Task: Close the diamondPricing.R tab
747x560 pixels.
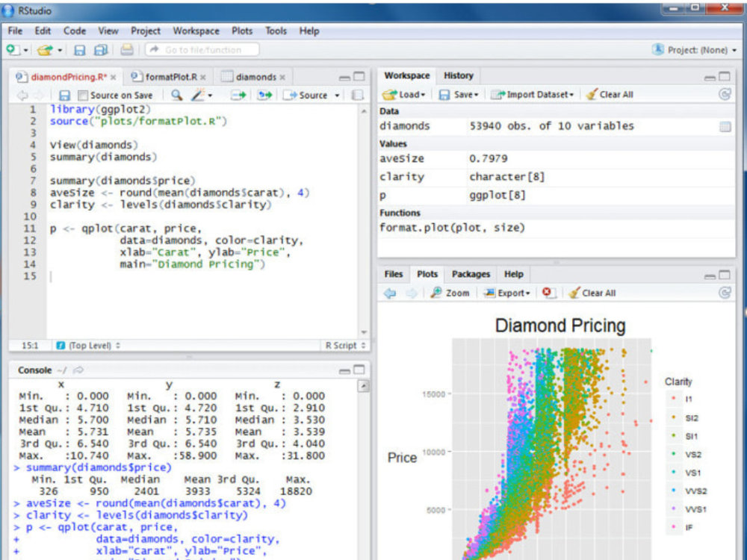Action: pos(114,77)
